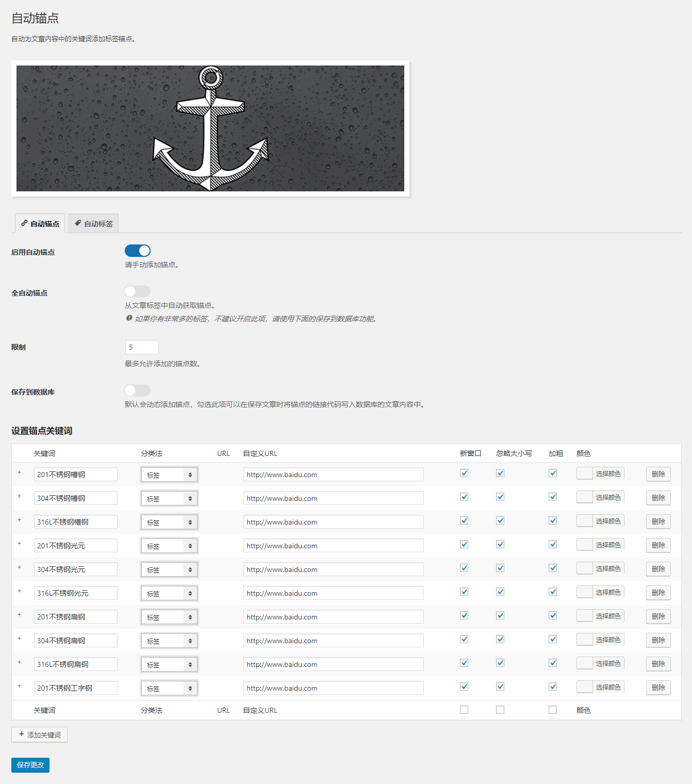Open 分类法 dropdown for 201不锈钢扁钢
The width and height of the screenshot is (692, 784).
point(169,617)
